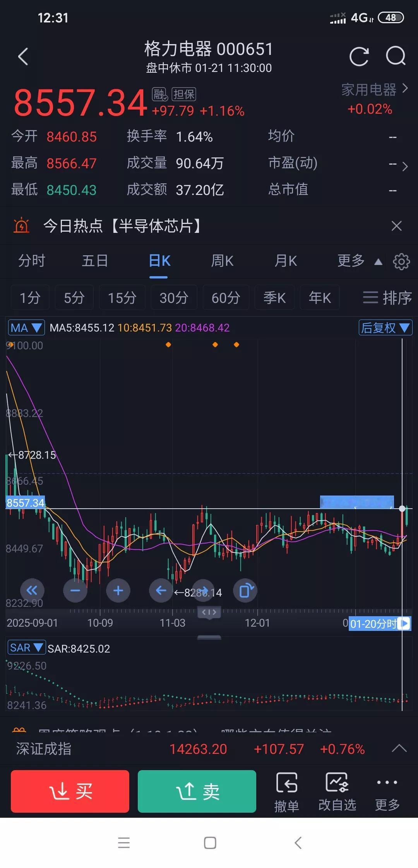
Task: Choose the 60分 period
Action: tap(226, 297)
